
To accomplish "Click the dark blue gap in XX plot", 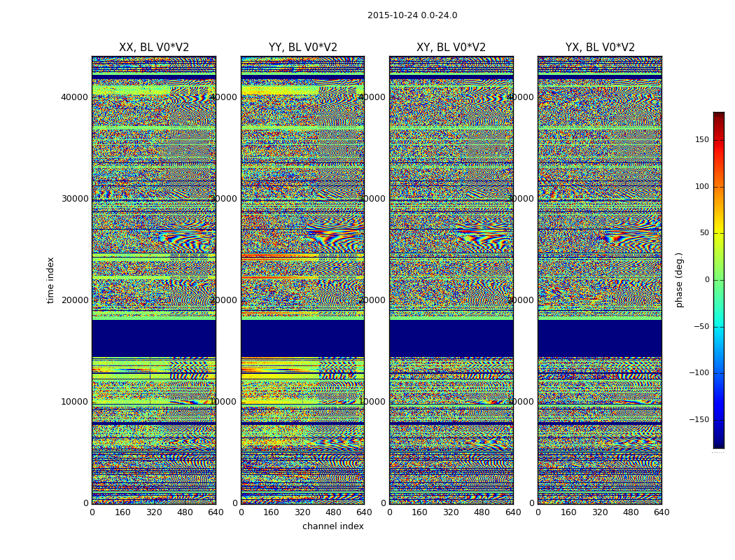I will pyautogui.click(x=154, y=338).
